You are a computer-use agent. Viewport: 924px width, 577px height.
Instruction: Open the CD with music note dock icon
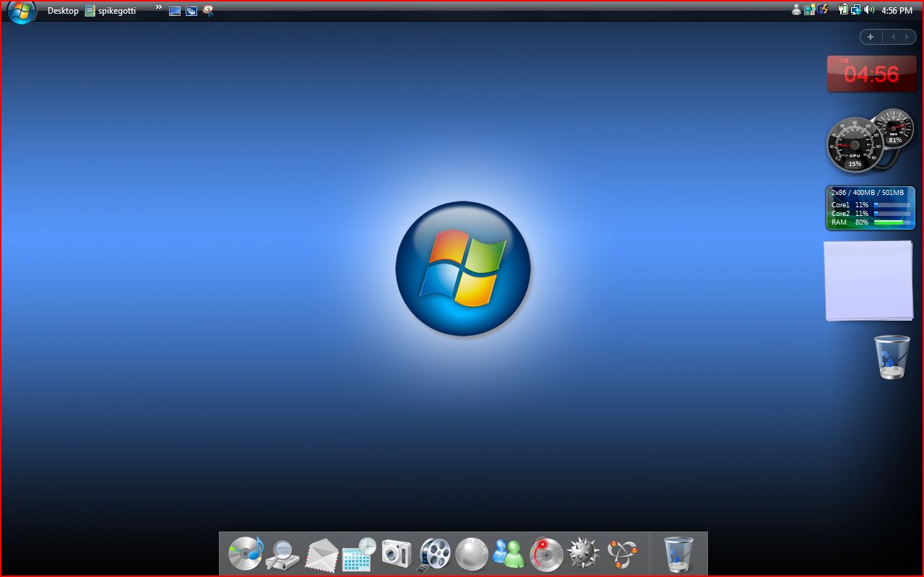(x=246, y=554)
